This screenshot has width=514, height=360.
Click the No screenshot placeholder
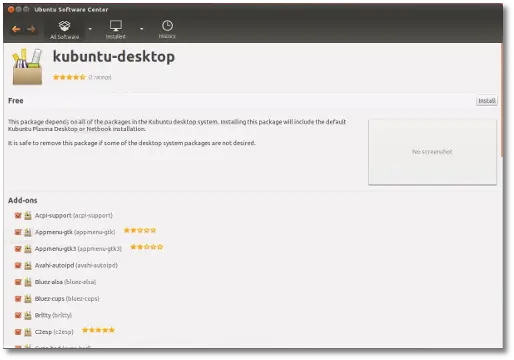[432, 152]
